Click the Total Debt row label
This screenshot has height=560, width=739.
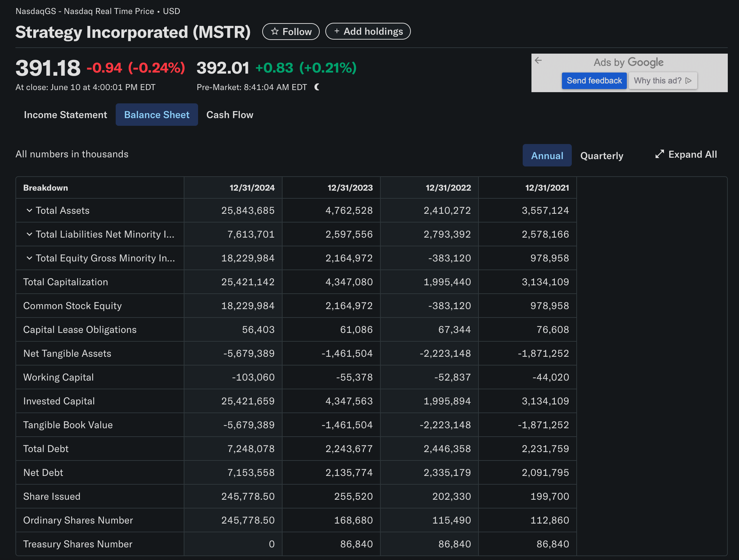46,449
